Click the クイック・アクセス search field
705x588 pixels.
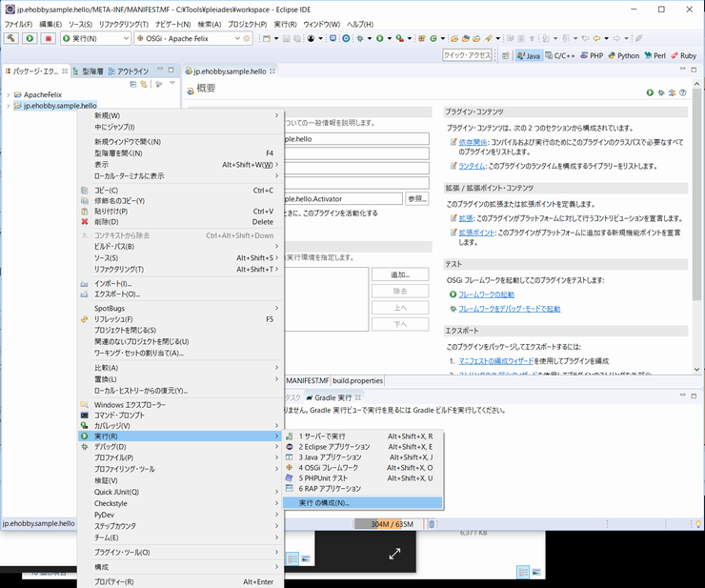[468, 55]
